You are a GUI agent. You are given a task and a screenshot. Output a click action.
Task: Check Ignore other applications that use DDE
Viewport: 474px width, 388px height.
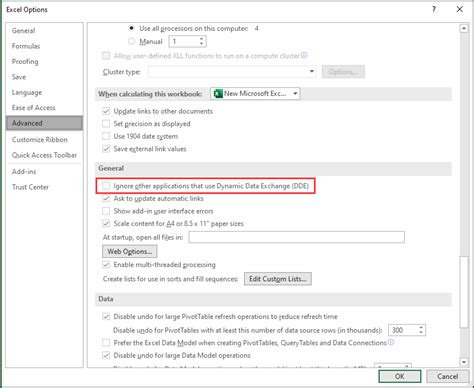[x=106, y=186]
